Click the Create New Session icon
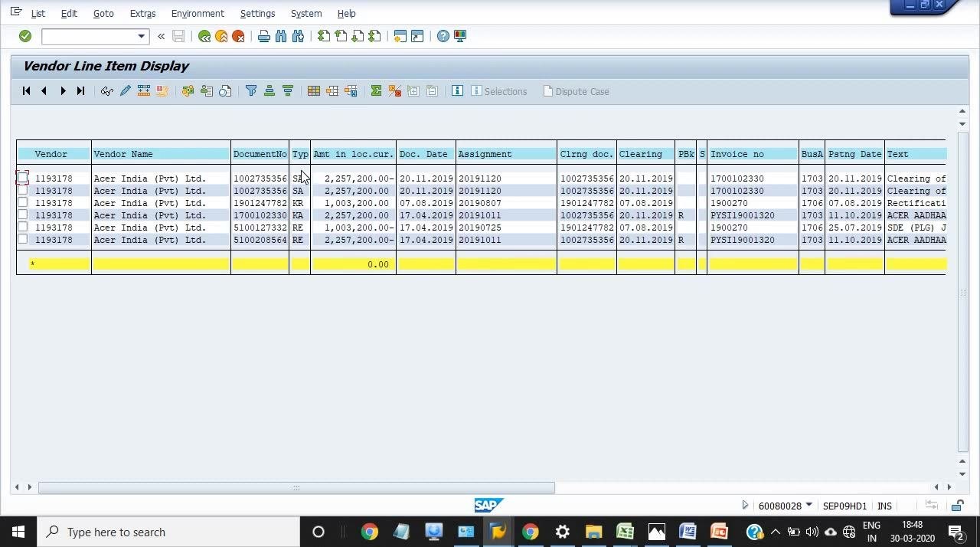The width and height of the screenshot is (980, 547). tap(400, 36)
